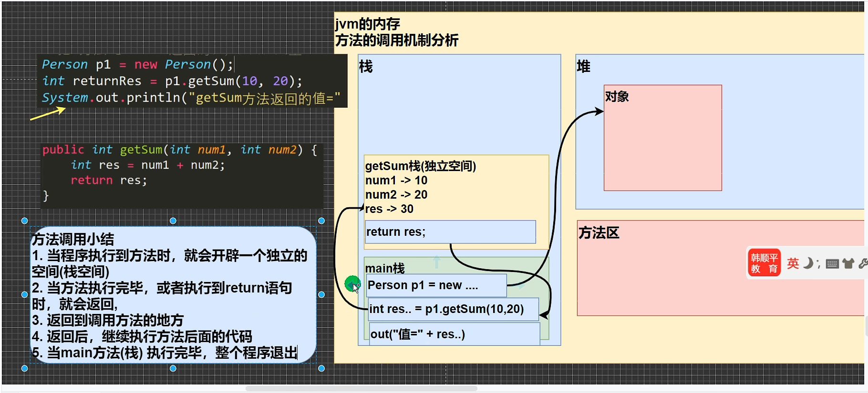Click the top-middle selection handle of summary box
868x393 pixels.
click(x=173, y=221)
